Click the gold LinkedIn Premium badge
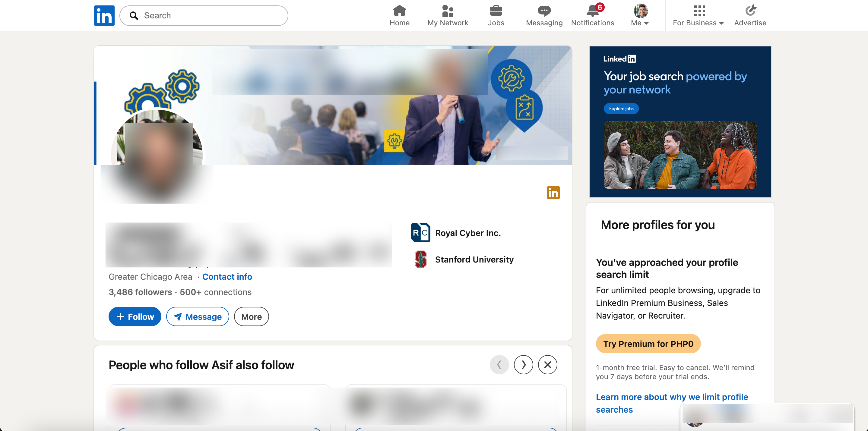The image size is (868, 431). tap(553, 193)
